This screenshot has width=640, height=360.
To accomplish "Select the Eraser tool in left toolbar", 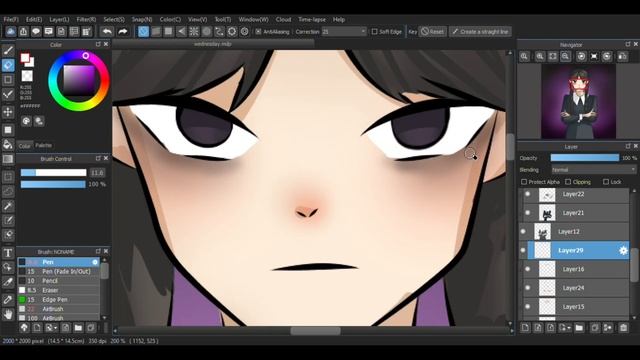I will (8, 65).
